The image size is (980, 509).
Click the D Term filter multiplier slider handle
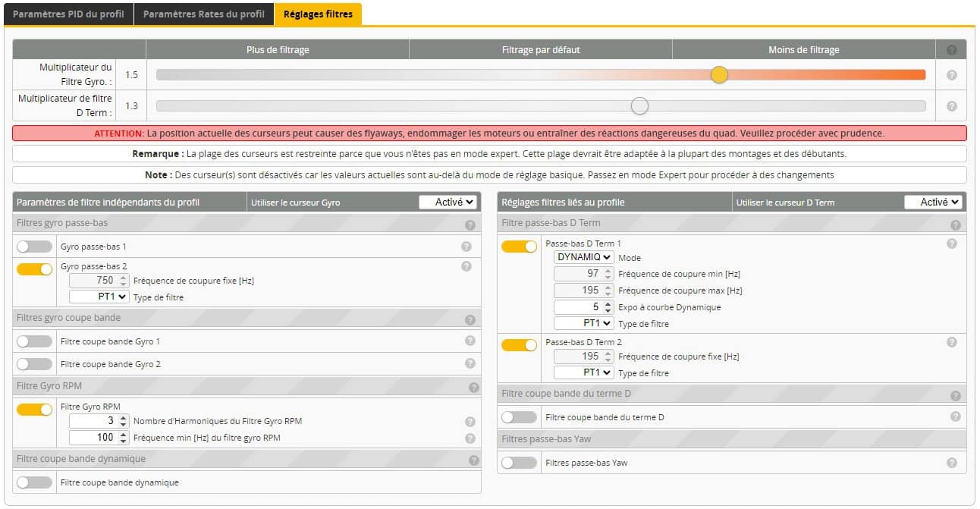(640, 105)
